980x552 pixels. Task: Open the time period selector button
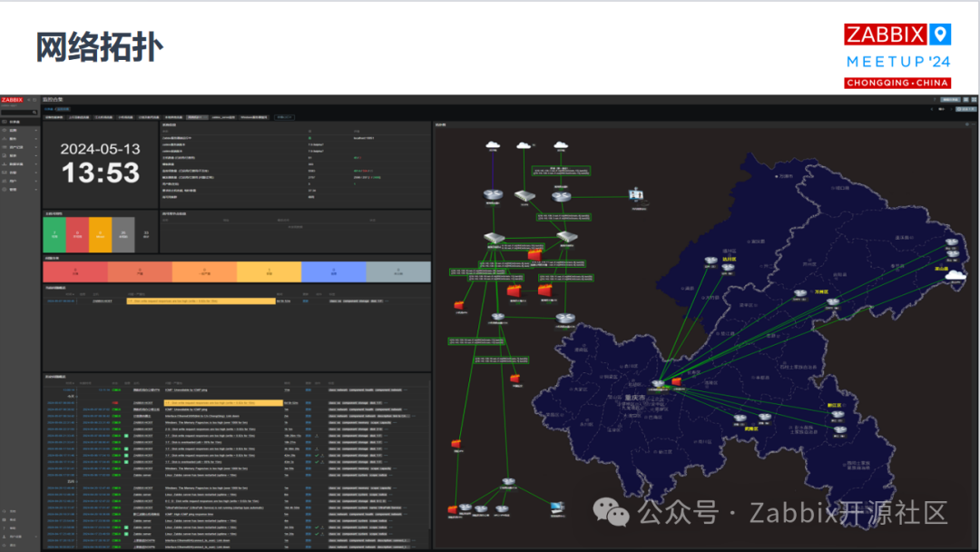point(966,109)
